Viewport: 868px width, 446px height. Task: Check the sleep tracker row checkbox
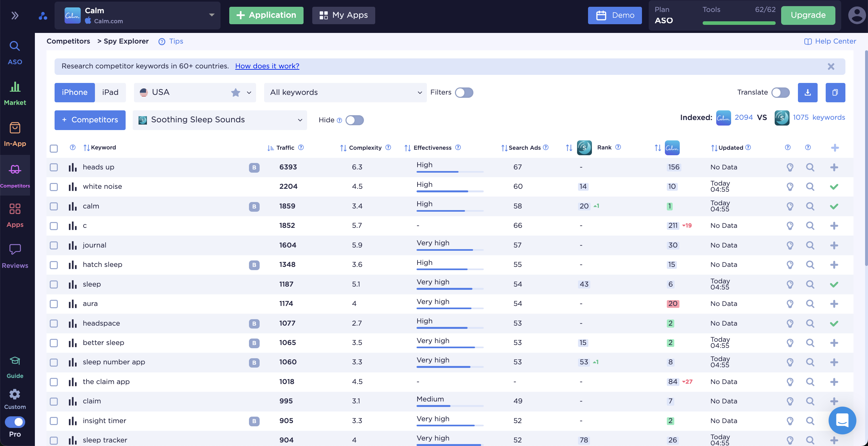54,440
